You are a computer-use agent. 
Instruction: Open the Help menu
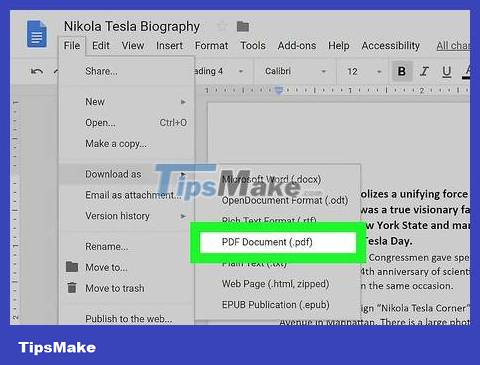[x=339, y=45]
